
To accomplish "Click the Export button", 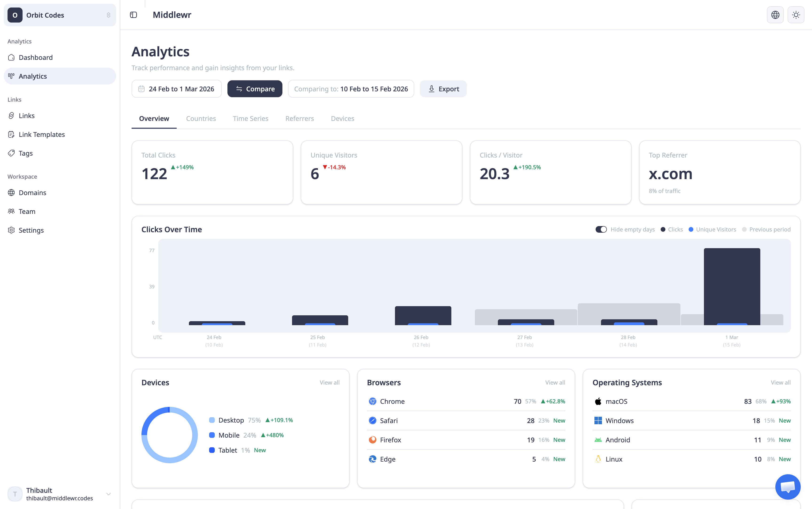I will (443, 89).
